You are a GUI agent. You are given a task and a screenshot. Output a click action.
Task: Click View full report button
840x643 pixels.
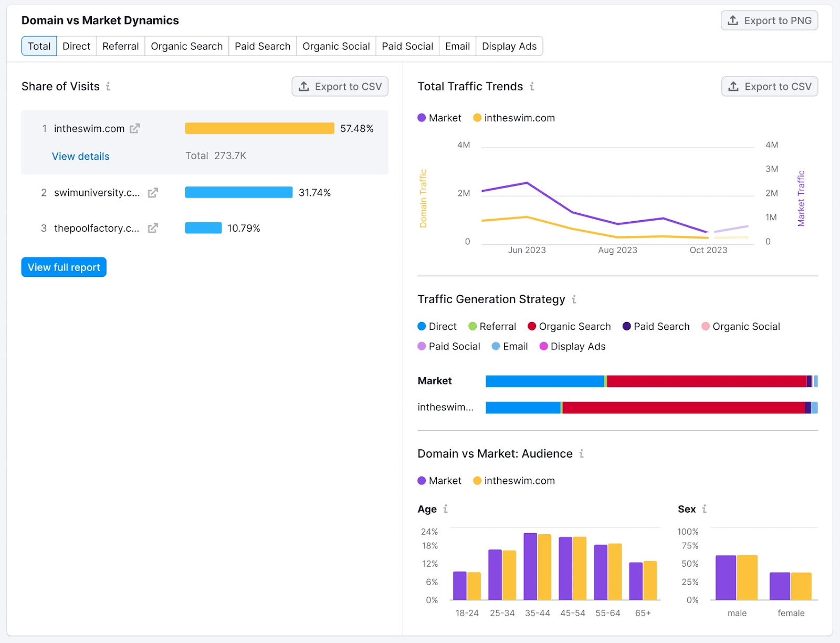[64, 267]
